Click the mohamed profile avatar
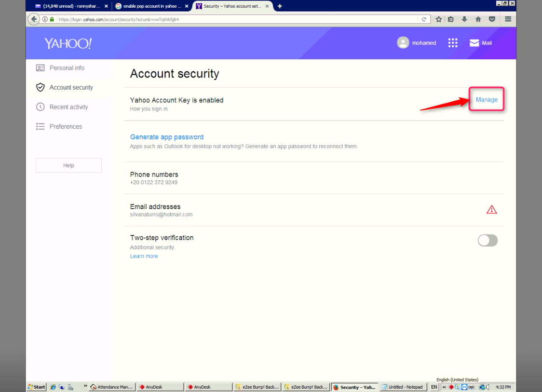 click(x=403, y=42)
